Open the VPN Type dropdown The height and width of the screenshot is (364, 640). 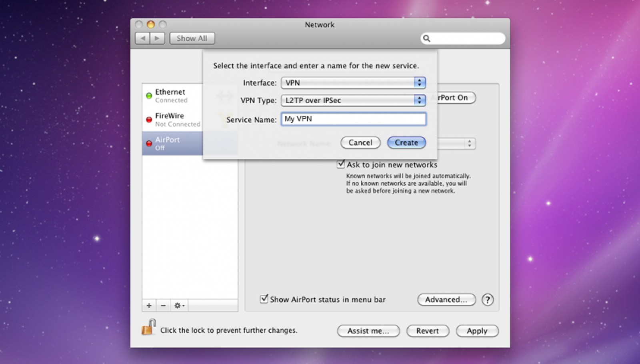tap(354, 100)
